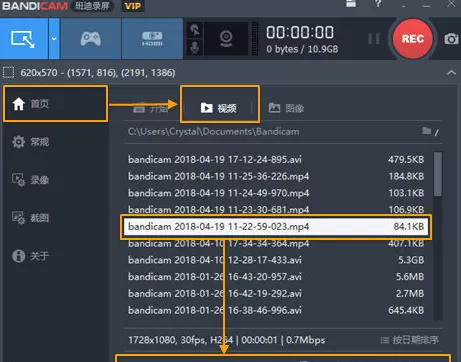Click the output path C:\Users\Crystal\Documents\Bandicam
Image resolution: width=461 pixels, height=362 pixels.
(213, 132)
